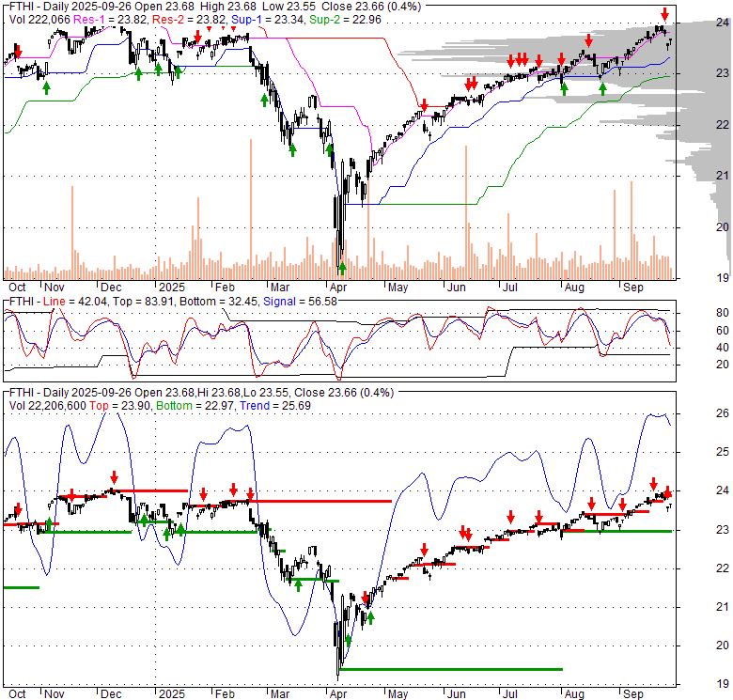Click the '26' price label on bottom chart scale
Viewport: 733px width, 700px height.
tap(723, 413)
